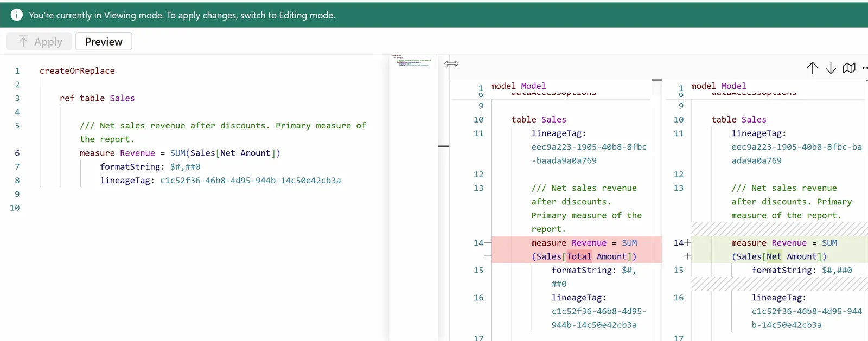Click the pane splitter handle icon
Image resolution: width=868 pixels, height=341 pixels.
(x=451, y=63)
